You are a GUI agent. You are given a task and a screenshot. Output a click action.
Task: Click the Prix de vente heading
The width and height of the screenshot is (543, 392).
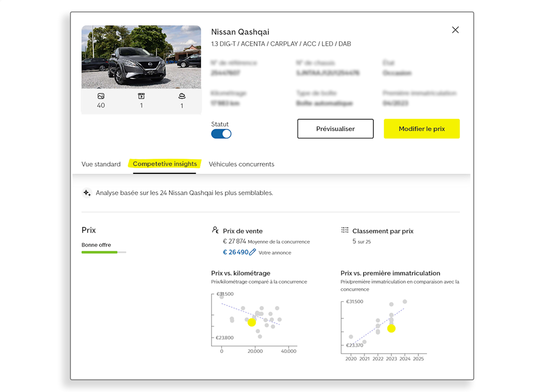point(243,231)
